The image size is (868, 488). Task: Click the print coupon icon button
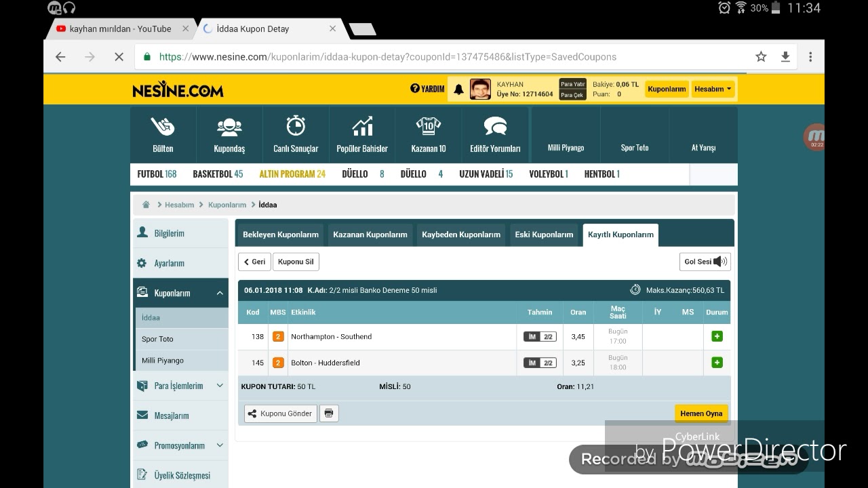pos(329,413)
